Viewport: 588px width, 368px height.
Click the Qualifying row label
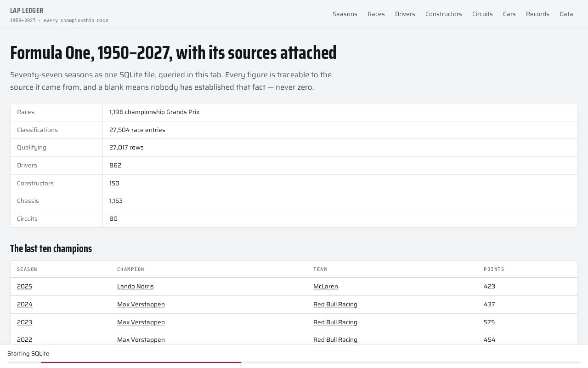31,147
